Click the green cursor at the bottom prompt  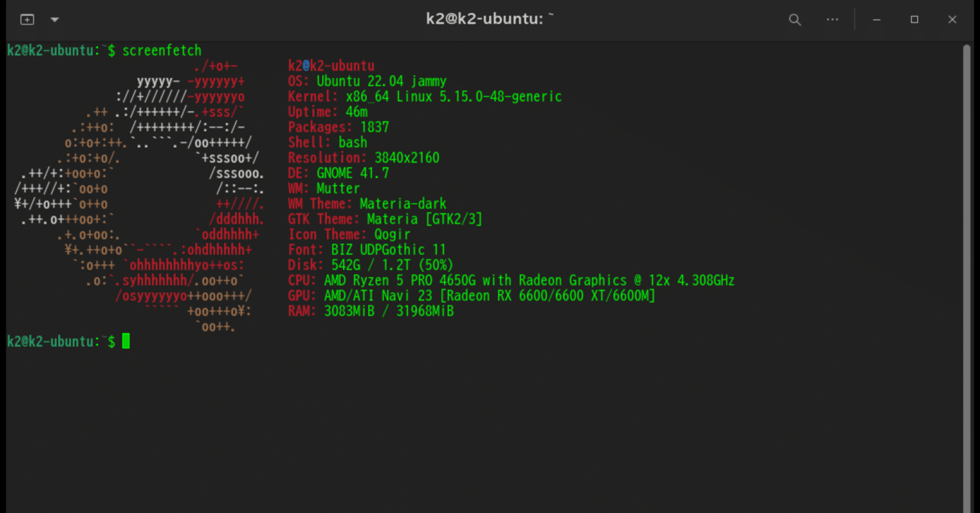tap(126, 341)
